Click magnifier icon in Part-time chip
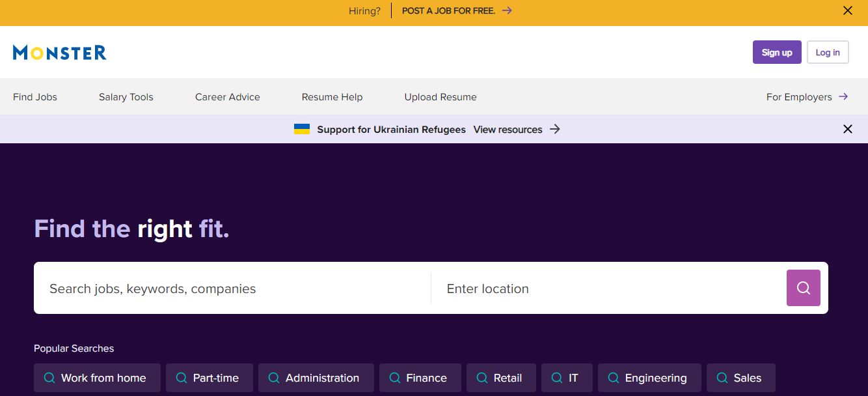Image resolution: width=868 pixels, height=396 pixels. (x=181, y=378)
